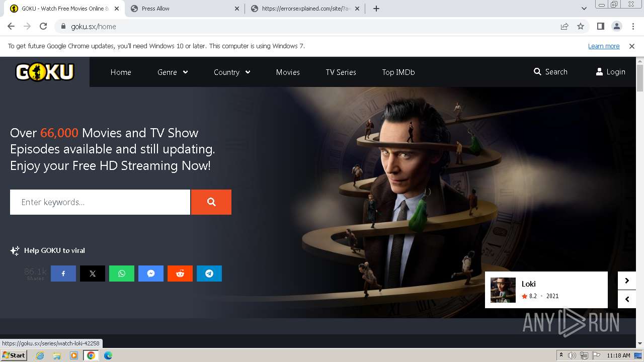The width and height of the screenshot is (644, 362).
Task: Show hidden system tray icons
Action: [x=561, y=355]
